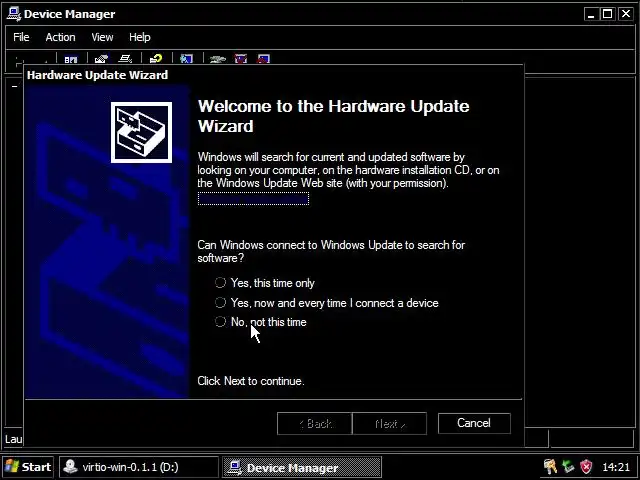
Task: Click Safely Remove Hardware tray icon
Action: (x=568, y=466)
